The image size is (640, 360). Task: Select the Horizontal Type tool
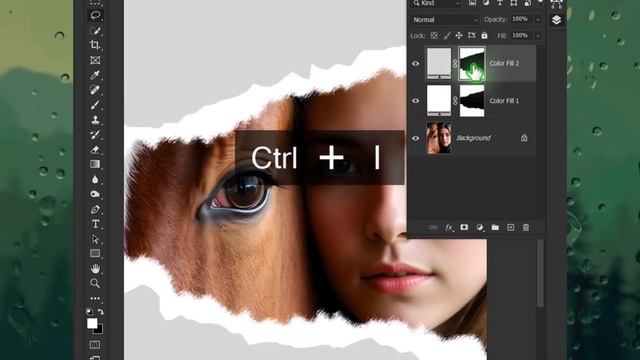(x=95, y=224)
